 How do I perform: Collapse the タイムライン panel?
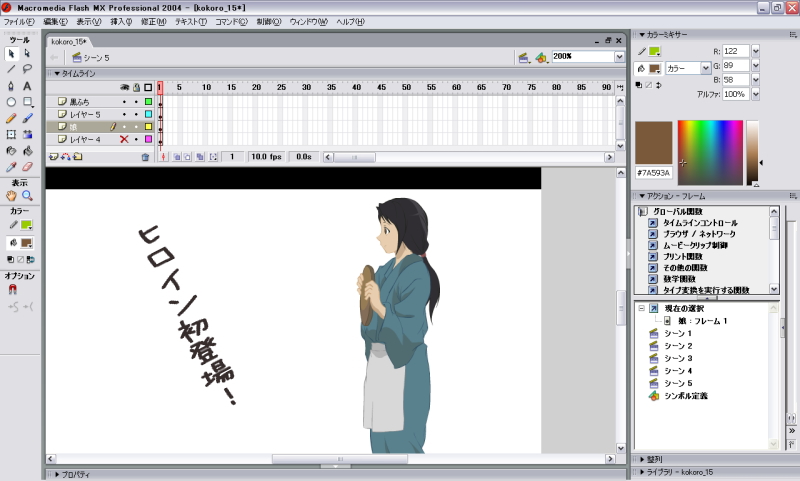(x=57, y=73)
